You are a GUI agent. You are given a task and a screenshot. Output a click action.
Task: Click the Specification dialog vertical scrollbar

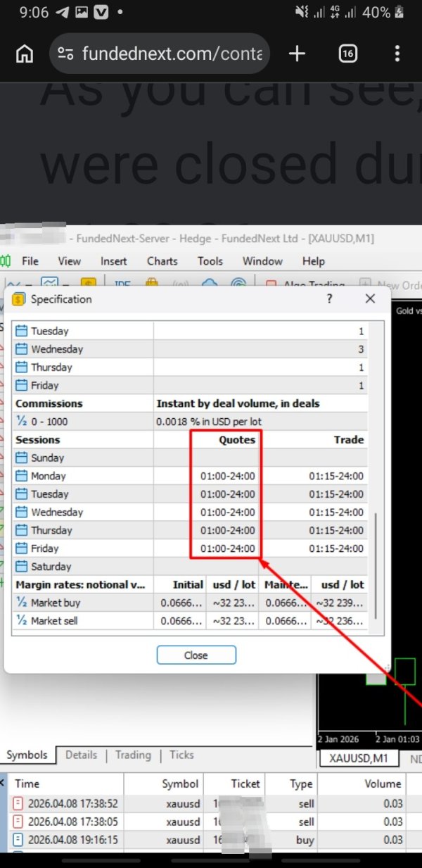(x=376, y=563)
